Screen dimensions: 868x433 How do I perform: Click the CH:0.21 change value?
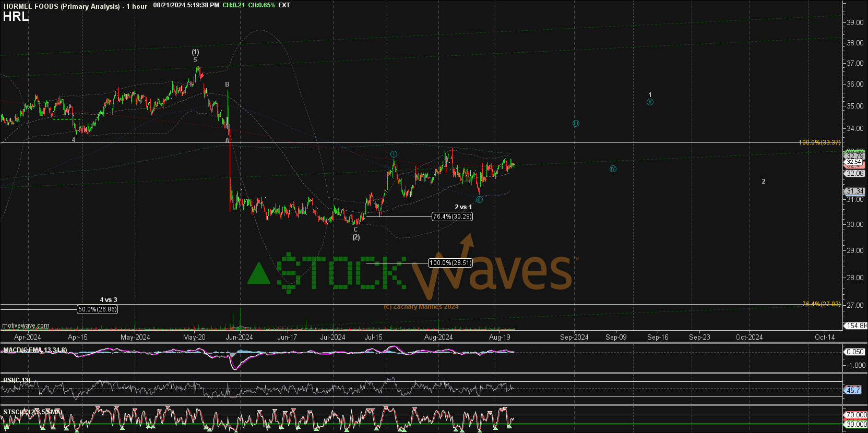(x=233, y=5)
